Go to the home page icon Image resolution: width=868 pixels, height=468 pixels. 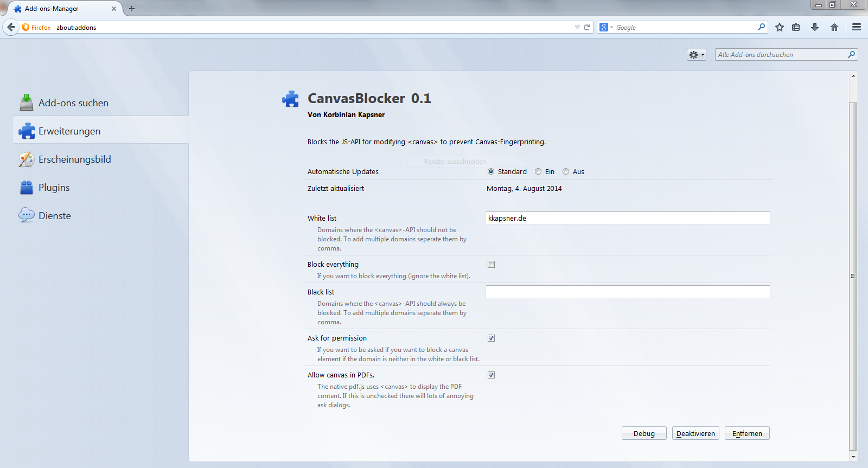click(834, 27)
